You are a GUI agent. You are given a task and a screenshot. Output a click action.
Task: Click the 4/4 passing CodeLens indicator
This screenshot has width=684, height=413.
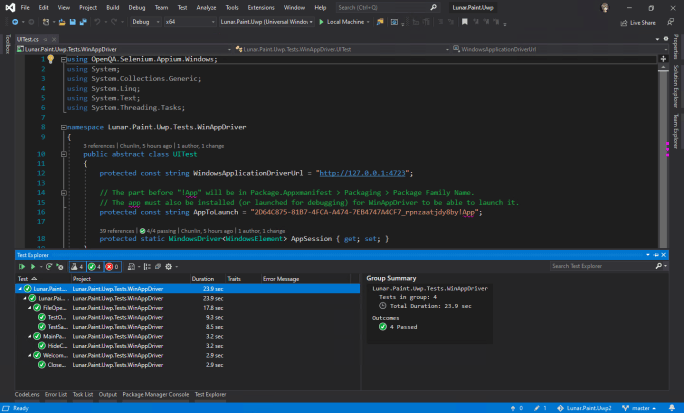pos(158,231)
